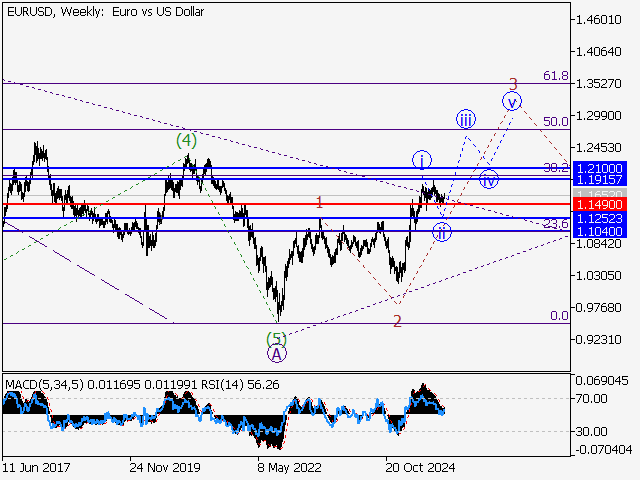This screenshot has height=480, width=640.
Task: Click the blue 1.10400 price level tag
Action: coord(599,230)
